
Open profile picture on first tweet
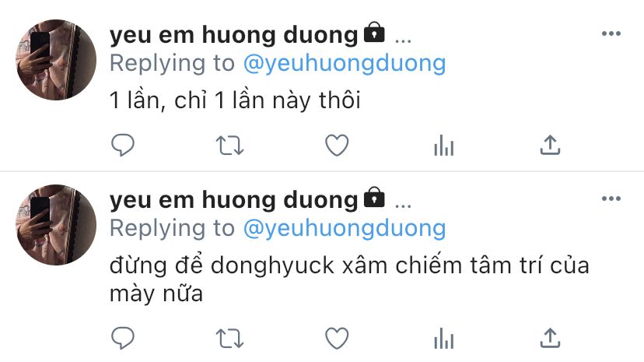coord(56,60)
